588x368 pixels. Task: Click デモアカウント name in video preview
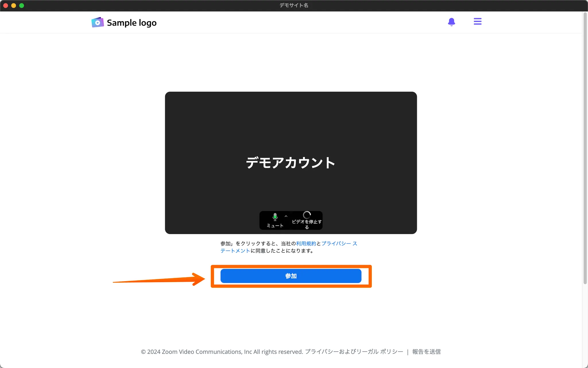[x=291, y=163]
